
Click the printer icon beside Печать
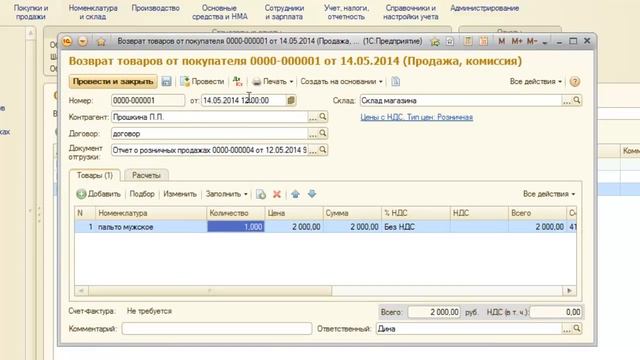[256, 82]
